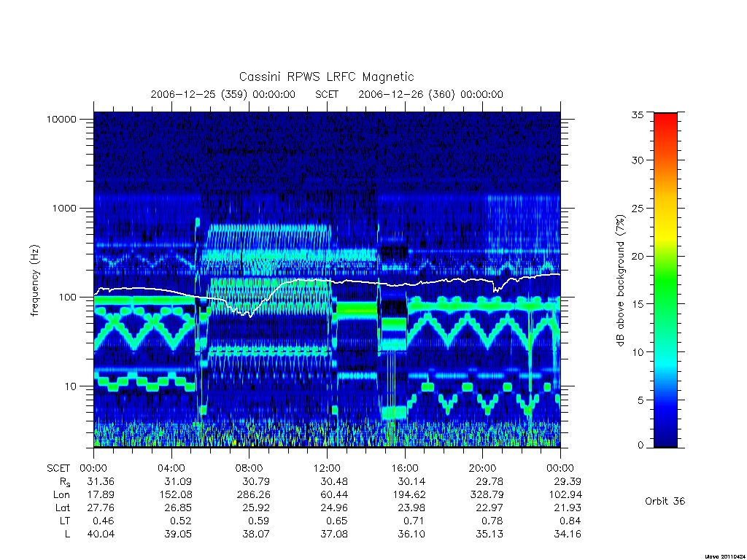
Task: Select end date '2006-12-26 (360) 00:00:00'
Action: (x=430, y=94)
